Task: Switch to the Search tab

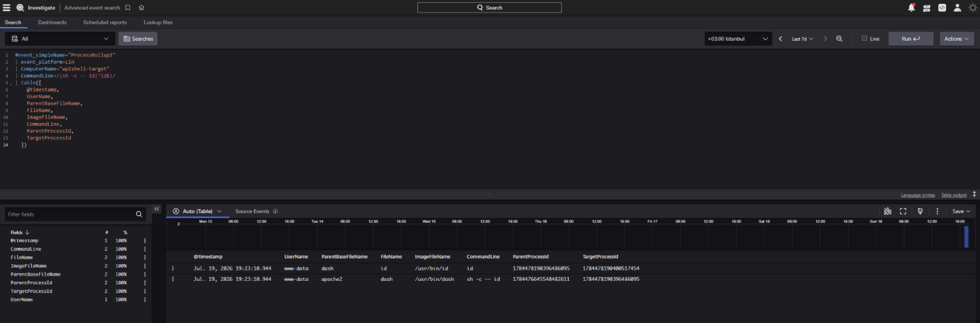Action: (x=13, y=23)
